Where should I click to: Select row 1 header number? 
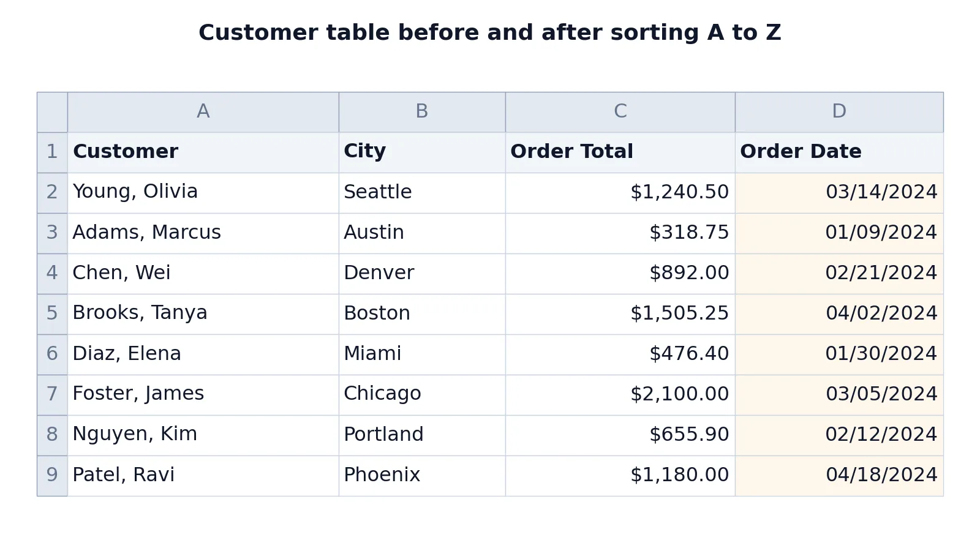tap(52, 152)
